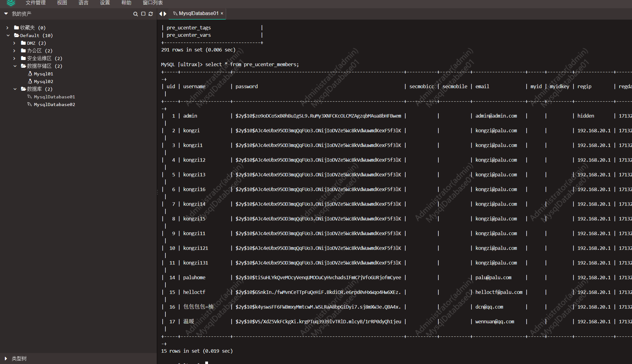Viewport: 632px width, 364px height.
Task: Open MysqlDatabase02 in the asset tree
Action: pyautogui.click(x=55, y=104)
